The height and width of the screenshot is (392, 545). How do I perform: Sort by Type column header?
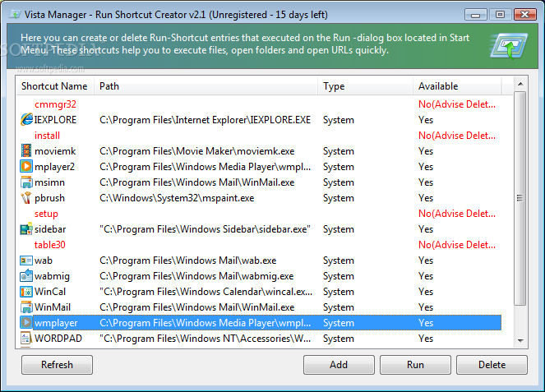click(365, 85)
